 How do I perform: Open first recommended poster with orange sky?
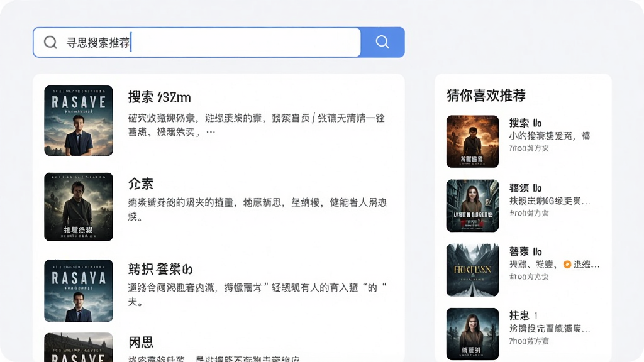tap(472, 141)
